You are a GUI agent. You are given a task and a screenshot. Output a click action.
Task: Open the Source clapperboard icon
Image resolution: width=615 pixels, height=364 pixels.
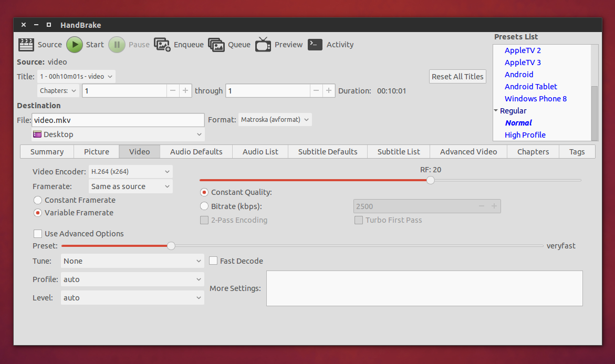point(26,45)
